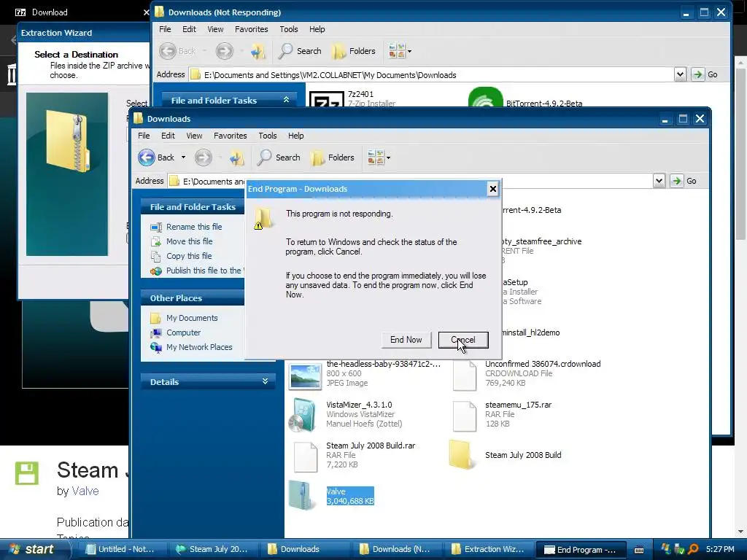The image size is (747, 560).
Task: Open View menu in front Downloads window
Action: click(194, 136)
